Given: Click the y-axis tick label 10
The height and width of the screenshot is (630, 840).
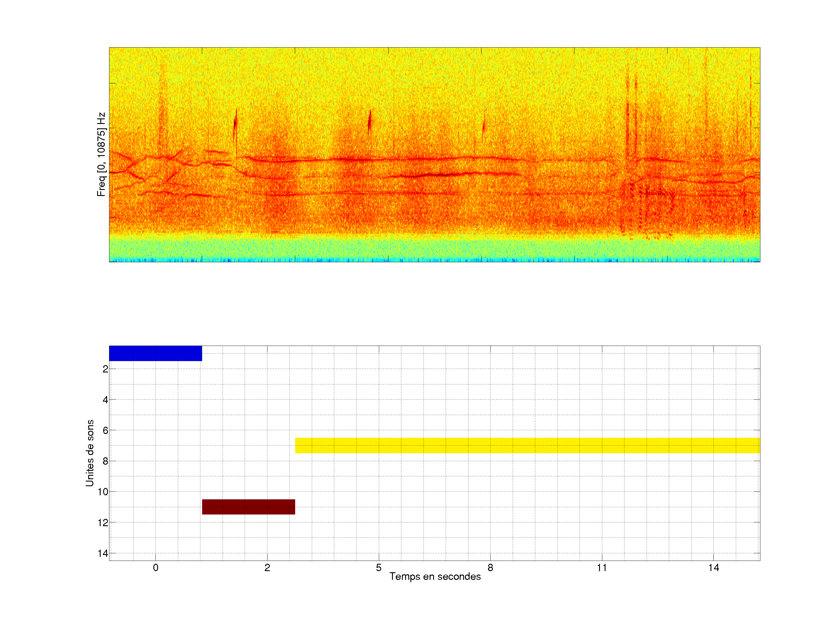Looking at the screenshot, I should [103, 492].
